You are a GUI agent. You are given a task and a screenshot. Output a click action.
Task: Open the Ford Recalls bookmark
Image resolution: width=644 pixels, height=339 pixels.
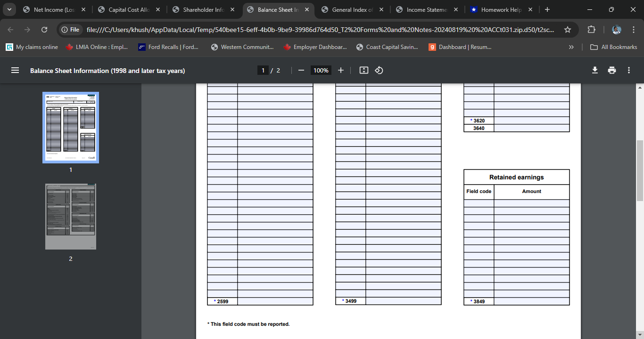[168, 47]
